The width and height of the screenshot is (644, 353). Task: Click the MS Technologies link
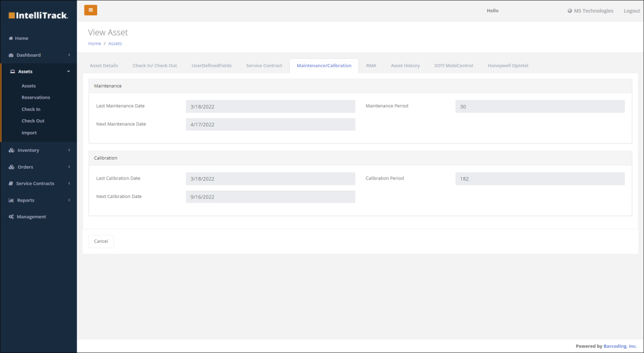click(594, 11)
